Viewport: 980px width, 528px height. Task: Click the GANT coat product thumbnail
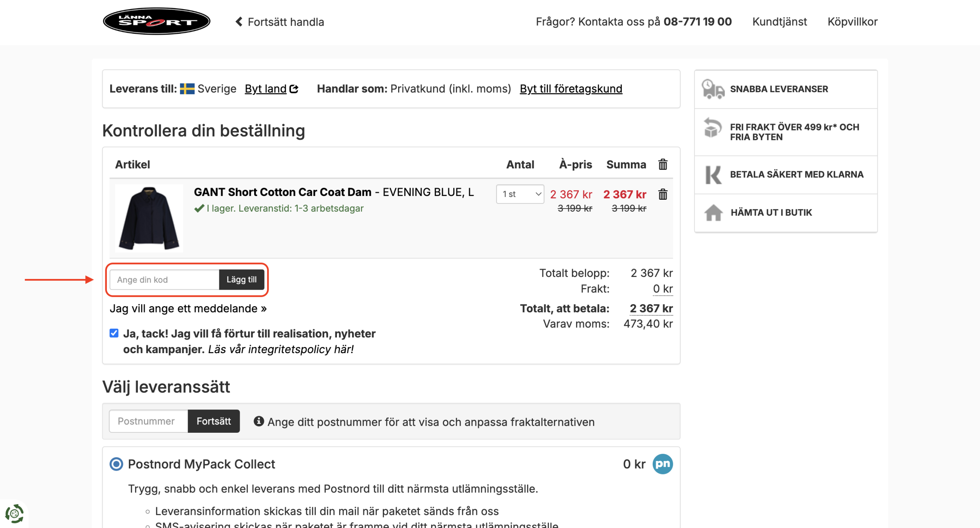pos(149,218)
